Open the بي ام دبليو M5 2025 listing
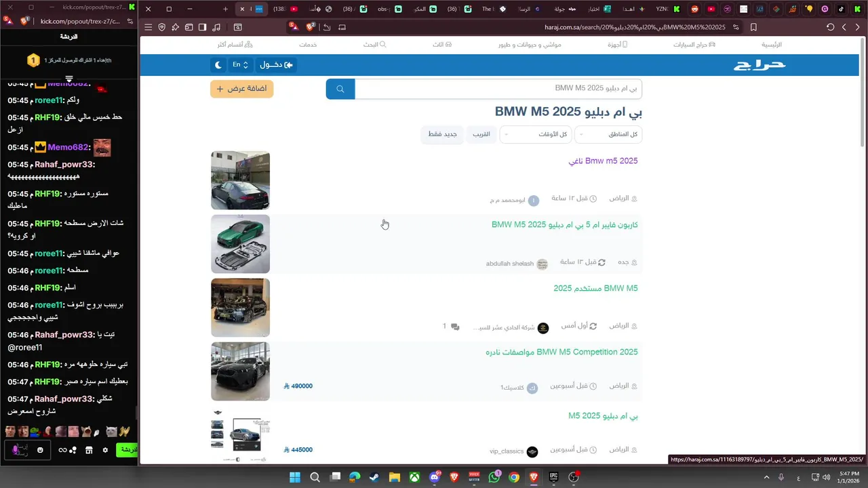Viewport: 868px width, 488px height. (x=603, y=416)
